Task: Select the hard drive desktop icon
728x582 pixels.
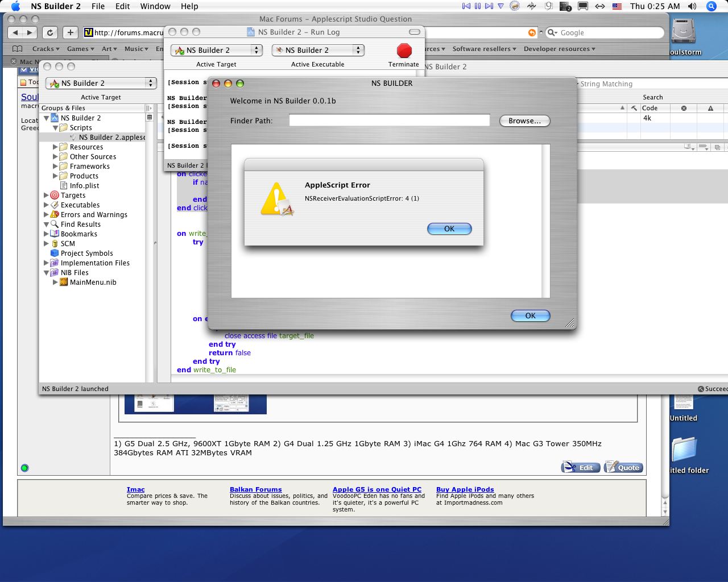Action: [x=684, y=31]
